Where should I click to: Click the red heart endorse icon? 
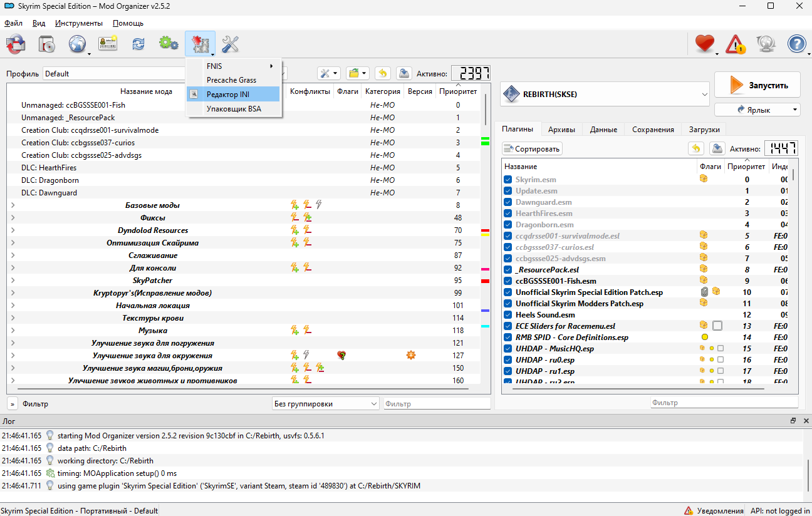(x=705, y=44)
